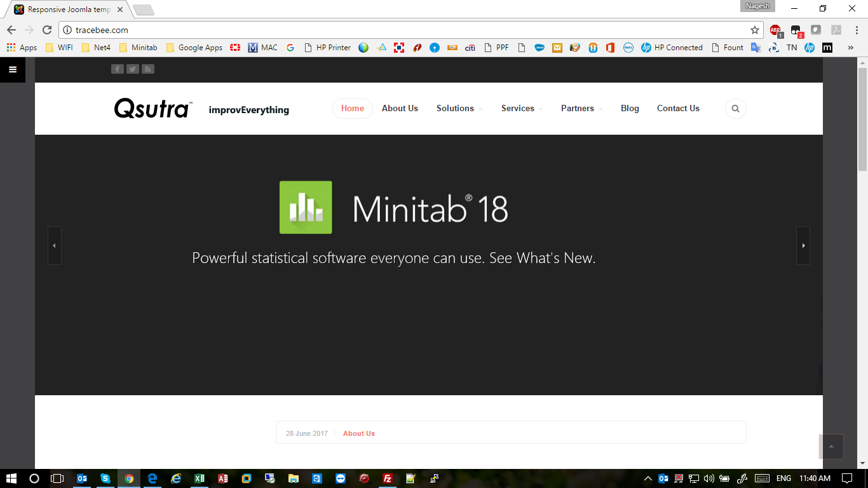This screenshot has height=488, width=868.
Task: Close the Responsive Joomla tab
Action: (x=120, y=10)
